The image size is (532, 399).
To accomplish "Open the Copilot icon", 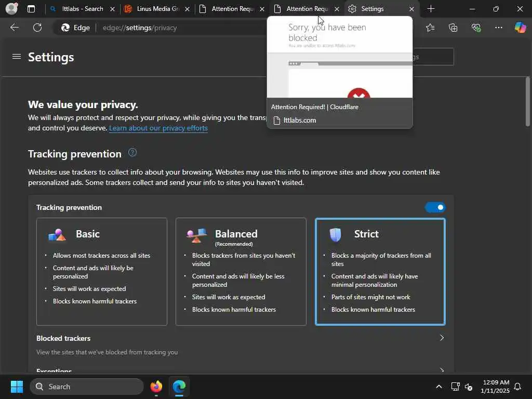I will pyautogui.click(x=520, y=28).
